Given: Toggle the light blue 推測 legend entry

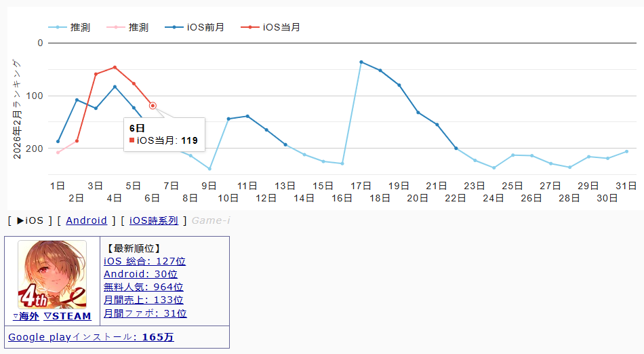Looking at the screenshot, I should [69, 27].
